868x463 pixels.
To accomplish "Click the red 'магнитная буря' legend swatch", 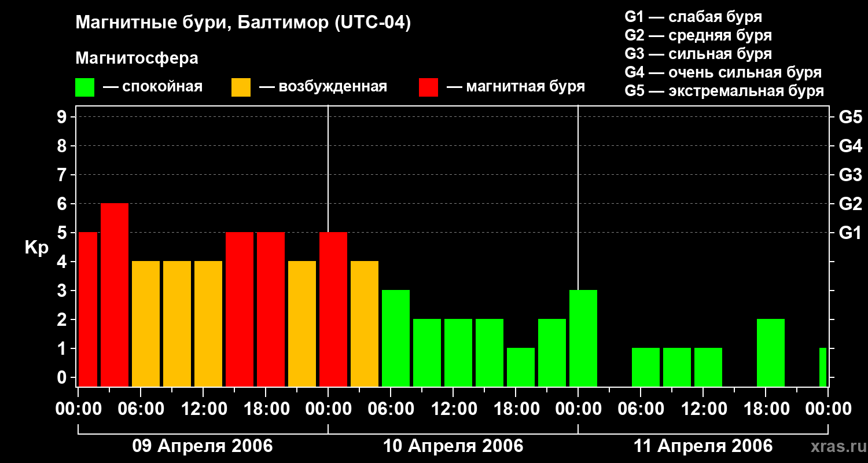I will click(x=428, y=87).
